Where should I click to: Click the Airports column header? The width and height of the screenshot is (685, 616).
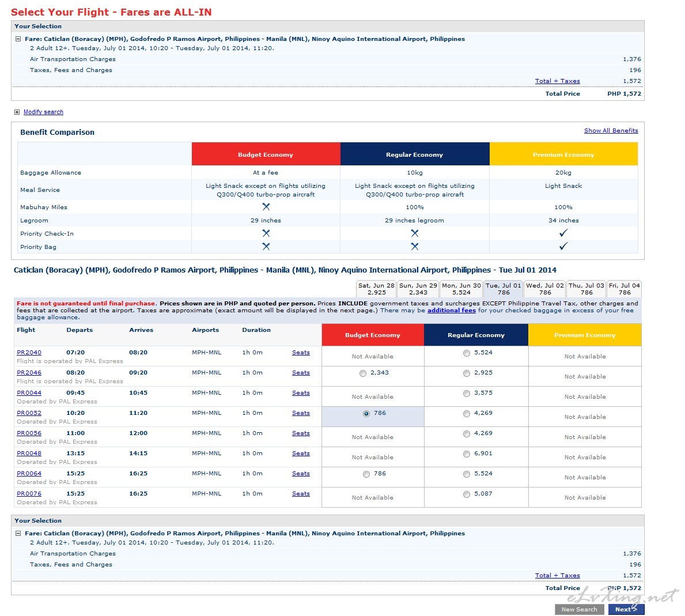click(x=205, y=330)
